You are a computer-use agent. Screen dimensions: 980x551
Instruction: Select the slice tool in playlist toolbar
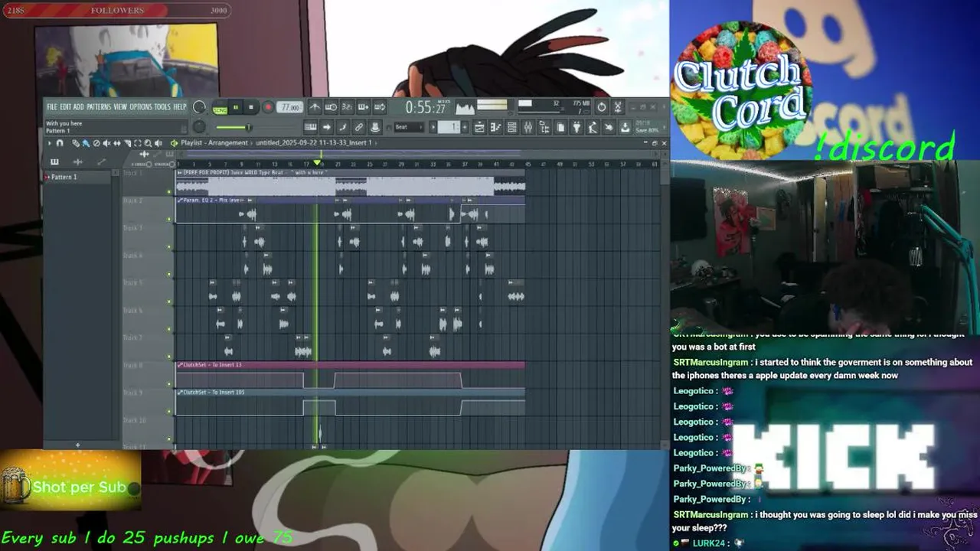127,143
